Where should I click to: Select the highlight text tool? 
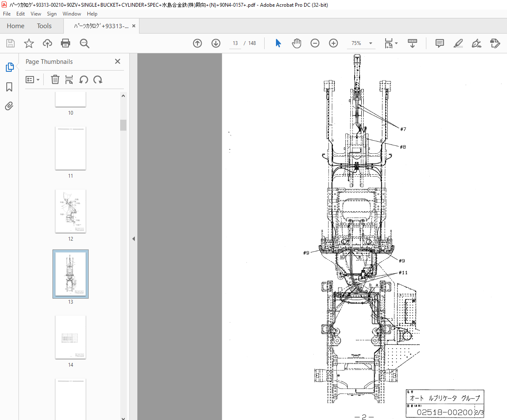(x=458, y=43)
